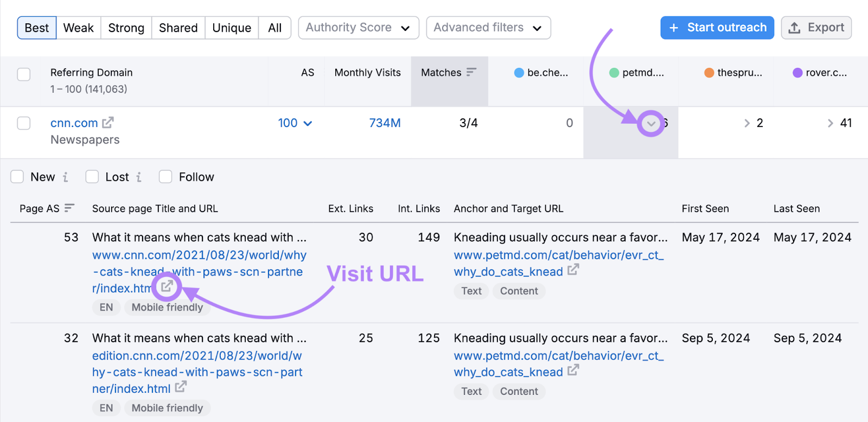This screenshot has width=868, height=422.
Task: Check the New backlinks checkbox
Action: [x=17, y=177]
